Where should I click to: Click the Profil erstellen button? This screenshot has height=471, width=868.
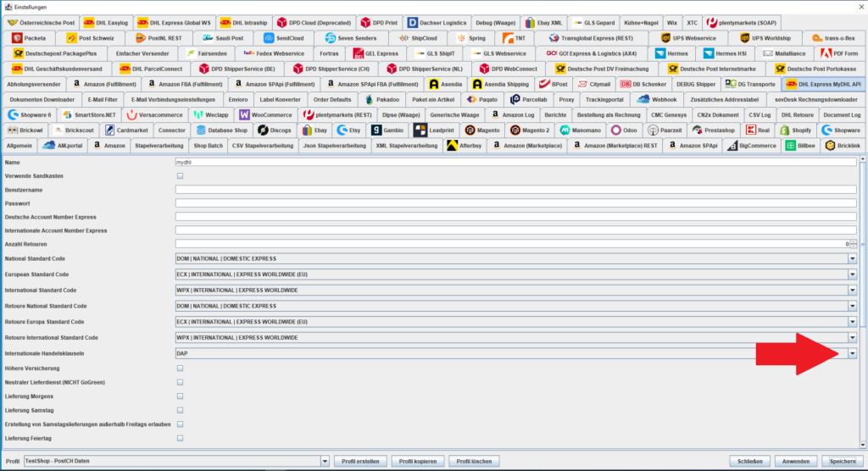[360, 461]
